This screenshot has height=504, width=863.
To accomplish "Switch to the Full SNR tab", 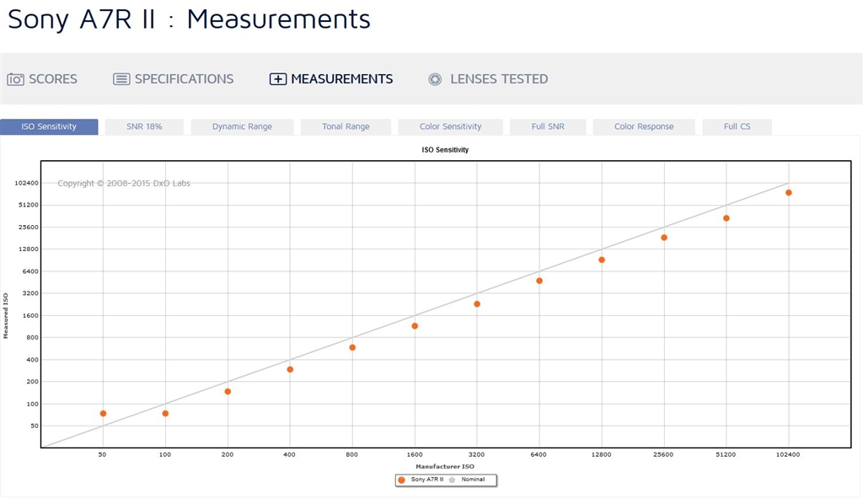I will pyautogui.click(x=548, y=126).
